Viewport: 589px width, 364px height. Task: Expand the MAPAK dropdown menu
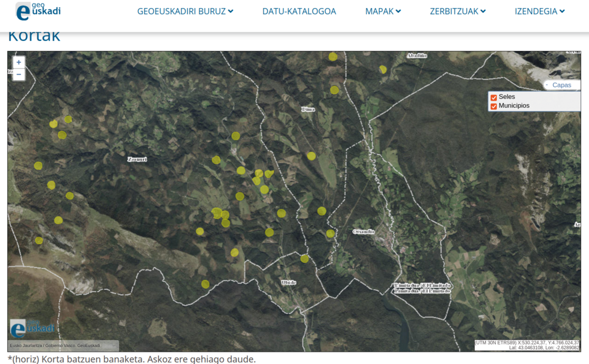(x=383, y=11)
